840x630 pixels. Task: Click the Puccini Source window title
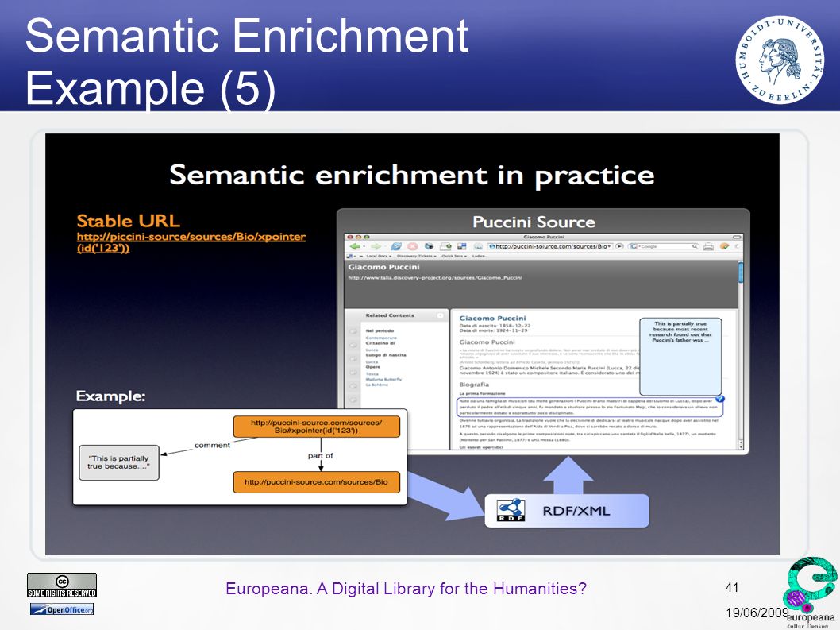tap(534, 222)
